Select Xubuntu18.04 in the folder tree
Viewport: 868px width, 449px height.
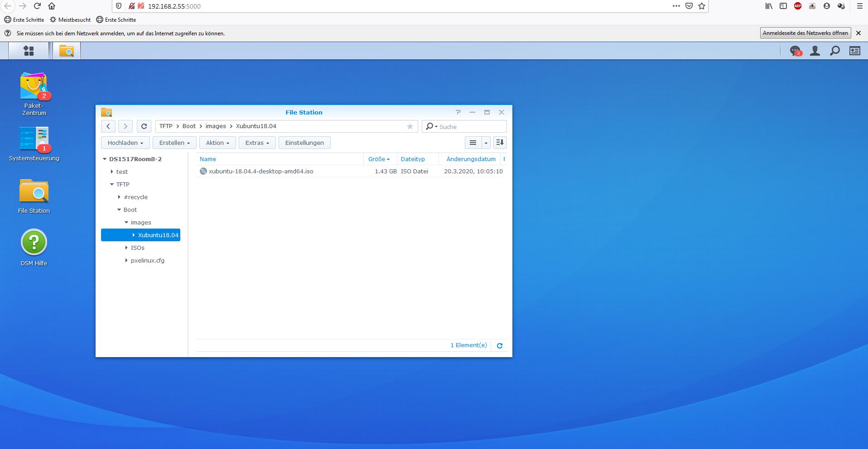pyautogui.click(x=140, y=235)
